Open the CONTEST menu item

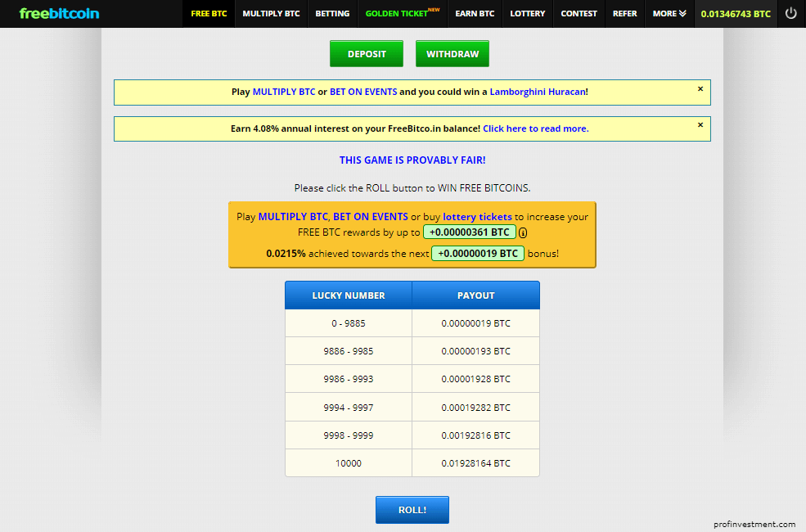pyautogui.click(x=579, y=13)
